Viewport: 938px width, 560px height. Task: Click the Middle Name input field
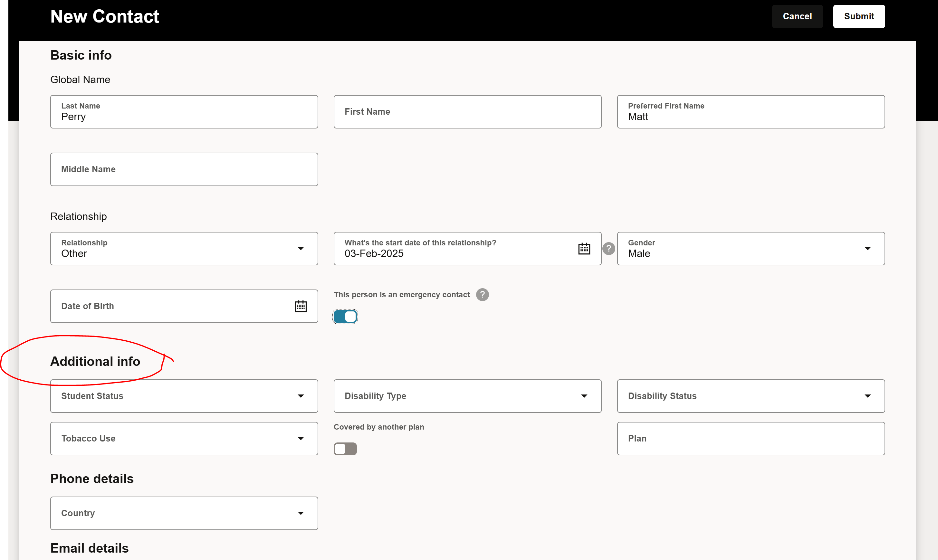(184, 169)
